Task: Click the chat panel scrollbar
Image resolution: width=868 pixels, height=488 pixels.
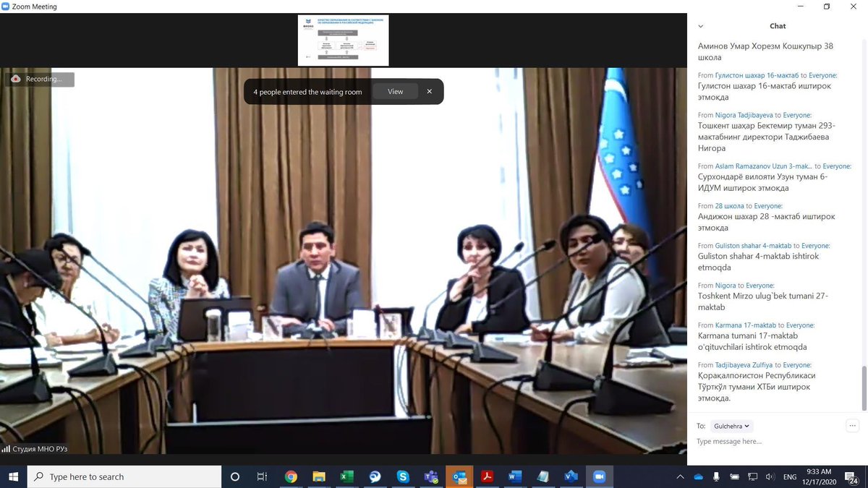Action: pyautogui.click(x=864, y=388)
